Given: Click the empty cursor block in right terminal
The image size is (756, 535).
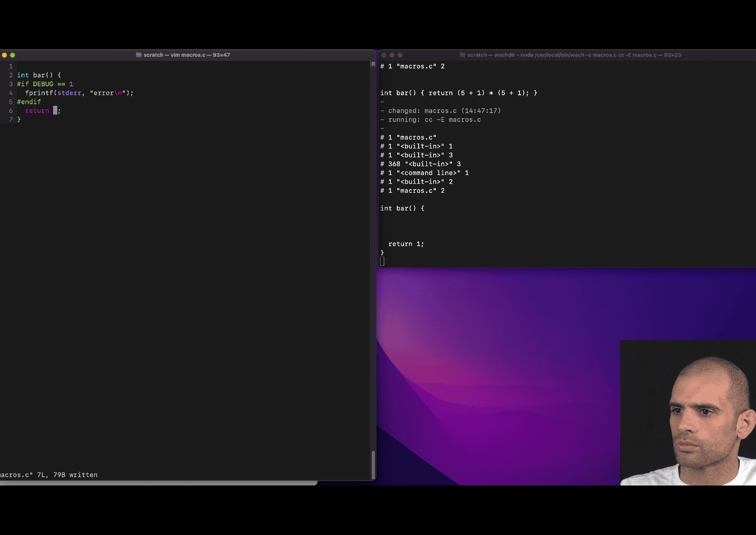Looking at the screenshot, I should point(382,261).
